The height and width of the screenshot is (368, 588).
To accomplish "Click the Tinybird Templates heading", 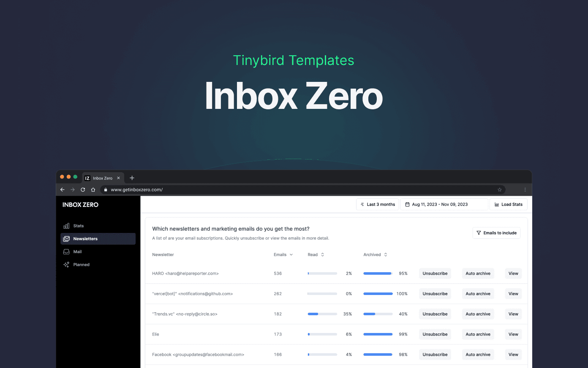I will pyautogui.click(x=294, y=60).
